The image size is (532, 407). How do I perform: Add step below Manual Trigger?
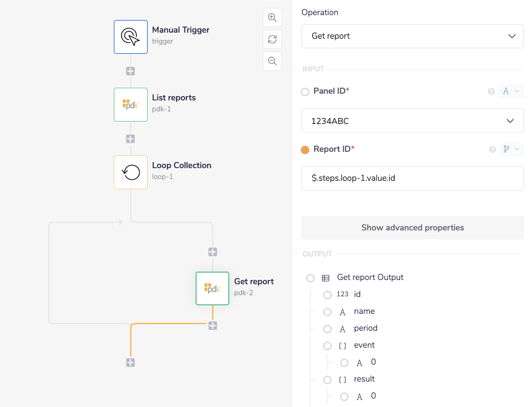click(x=130, y=71)
